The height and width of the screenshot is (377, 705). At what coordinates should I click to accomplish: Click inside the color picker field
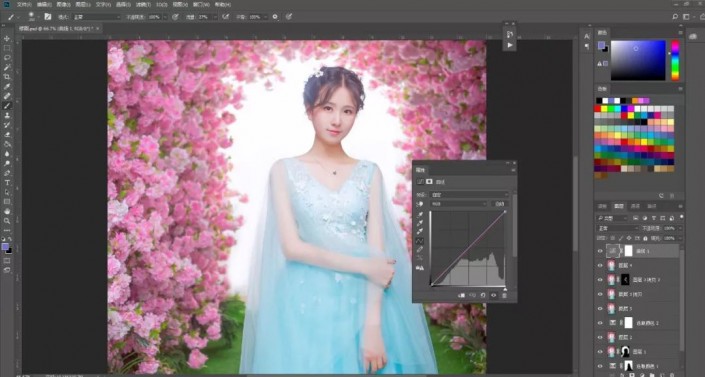[638, 60]
